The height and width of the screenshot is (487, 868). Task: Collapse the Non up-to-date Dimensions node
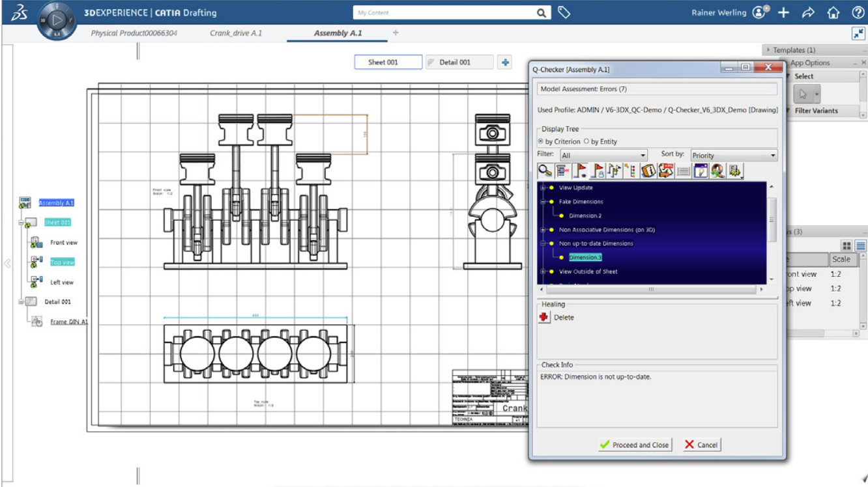[543, 244]
